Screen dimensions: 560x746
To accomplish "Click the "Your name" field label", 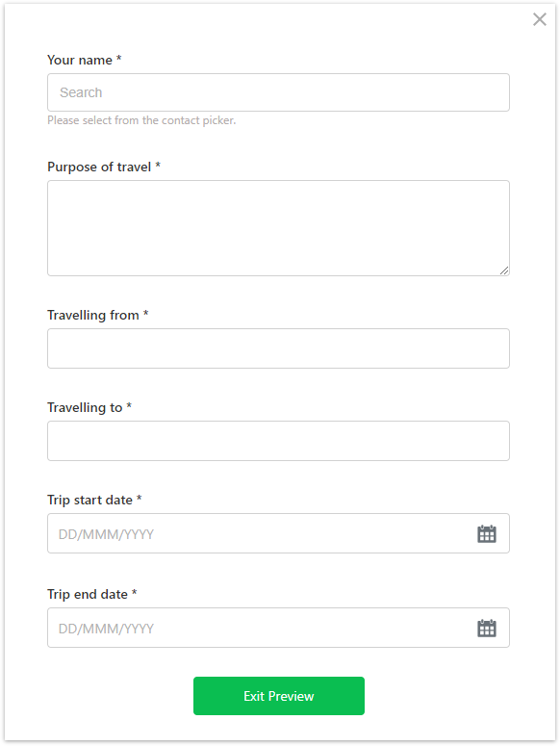I will (80, 60).
